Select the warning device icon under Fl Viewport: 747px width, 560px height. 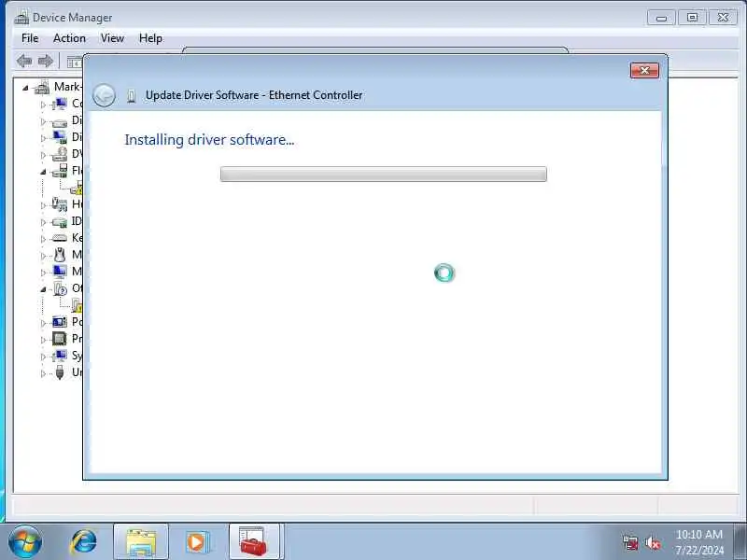pos(78,188)
